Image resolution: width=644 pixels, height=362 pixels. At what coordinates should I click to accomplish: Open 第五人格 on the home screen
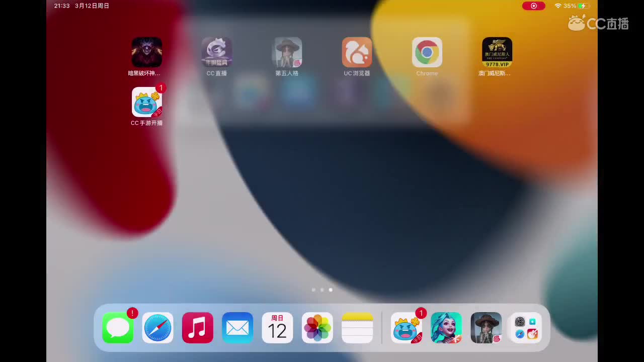[x=287, y=52]
